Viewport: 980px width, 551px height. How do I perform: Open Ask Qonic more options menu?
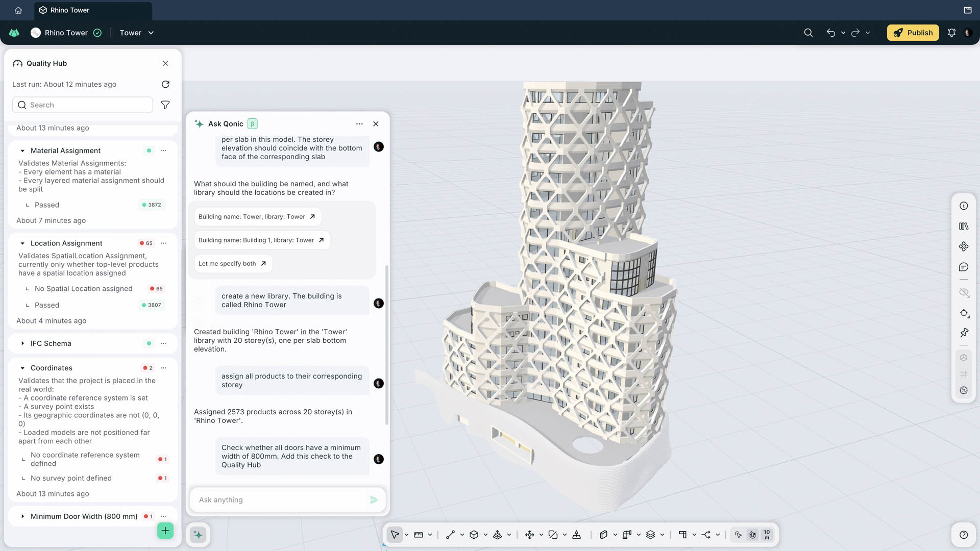tap(359, 124)
